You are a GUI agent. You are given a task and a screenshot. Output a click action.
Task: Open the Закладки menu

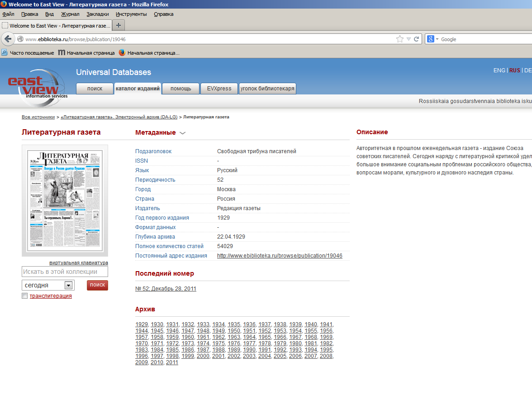[97, 14]
